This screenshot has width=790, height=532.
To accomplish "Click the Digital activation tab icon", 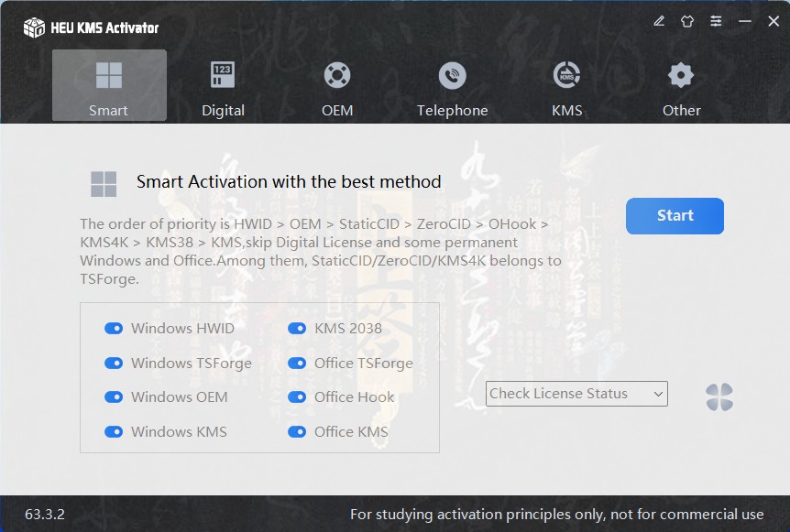I will click(x=223, y=75).
